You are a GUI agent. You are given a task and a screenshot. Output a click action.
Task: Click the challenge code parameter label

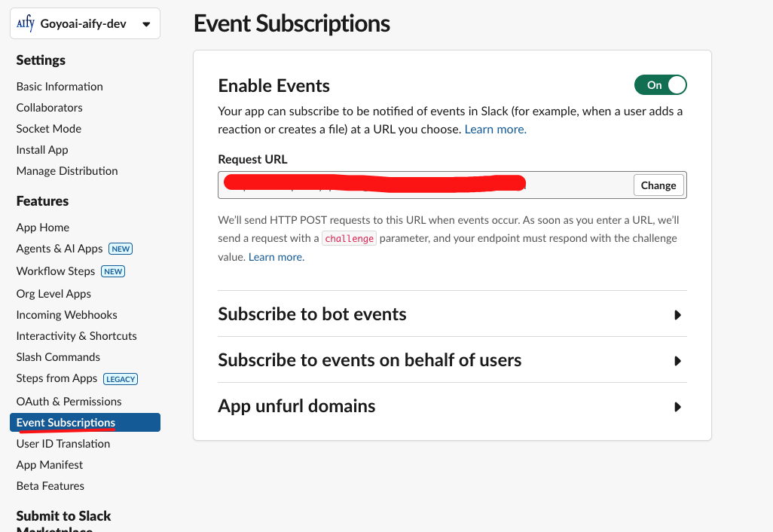click(349, 239)
